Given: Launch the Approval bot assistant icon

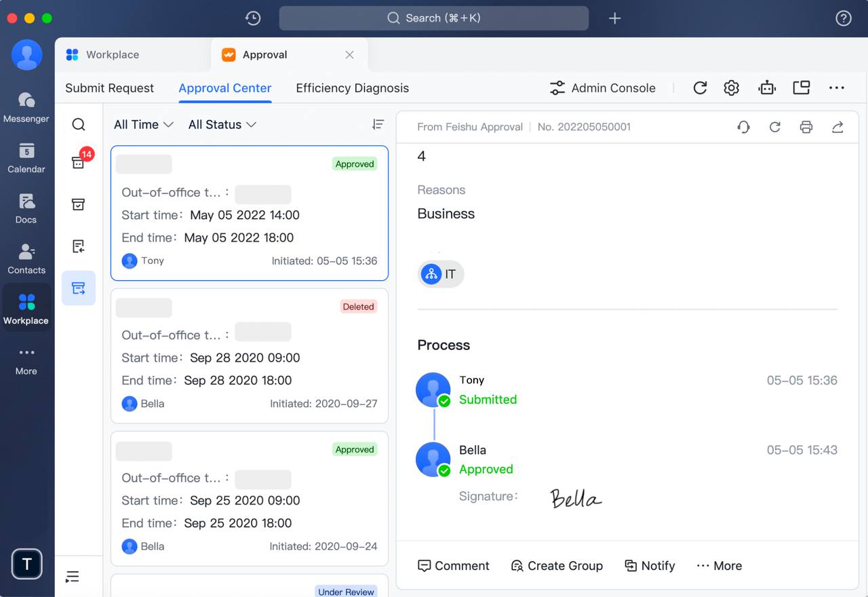Looking at the screenshot, I should [x=766, y=88].
